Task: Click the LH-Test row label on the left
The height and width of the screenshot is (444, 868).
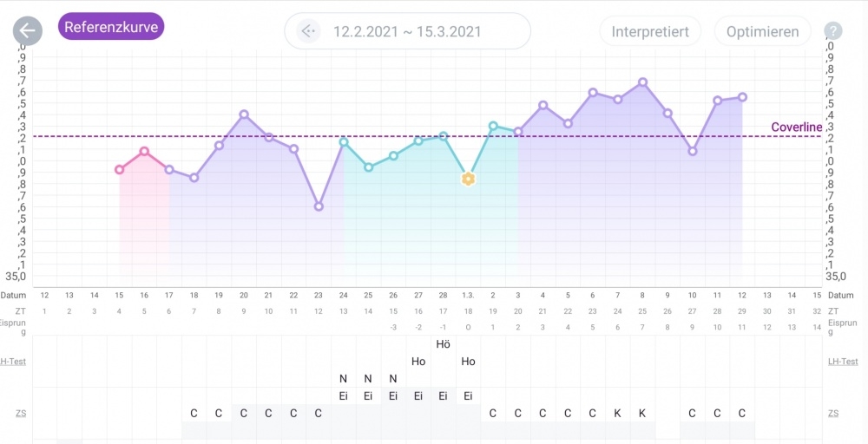Action: click(x=15, y=362)
